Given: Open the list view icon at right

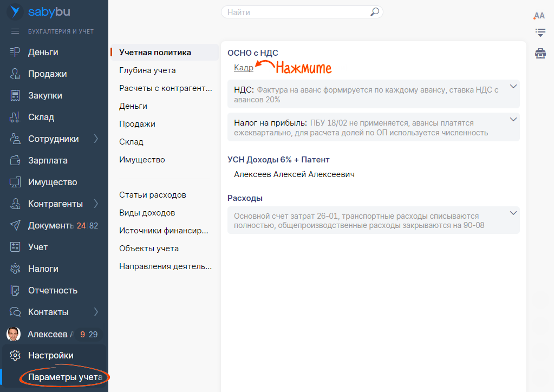Looking at the screenshot, I should pos(540,32).
